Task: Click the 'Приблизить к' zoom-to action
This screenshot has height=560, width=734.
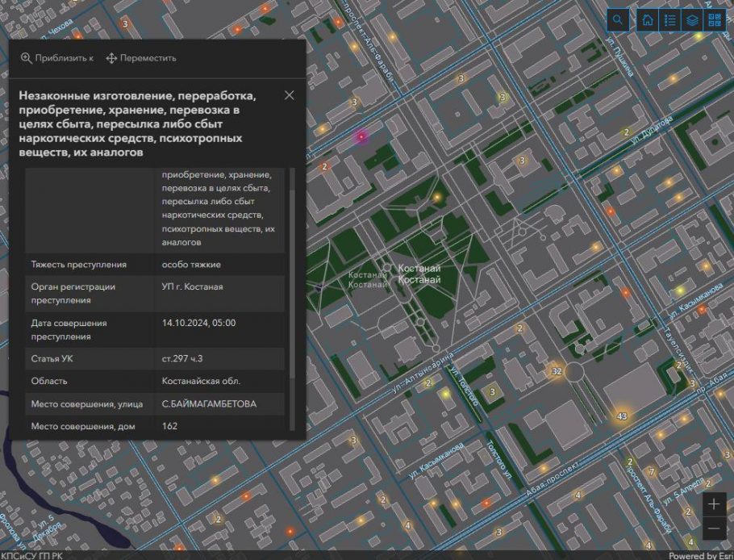Action: tap(57, 58)
